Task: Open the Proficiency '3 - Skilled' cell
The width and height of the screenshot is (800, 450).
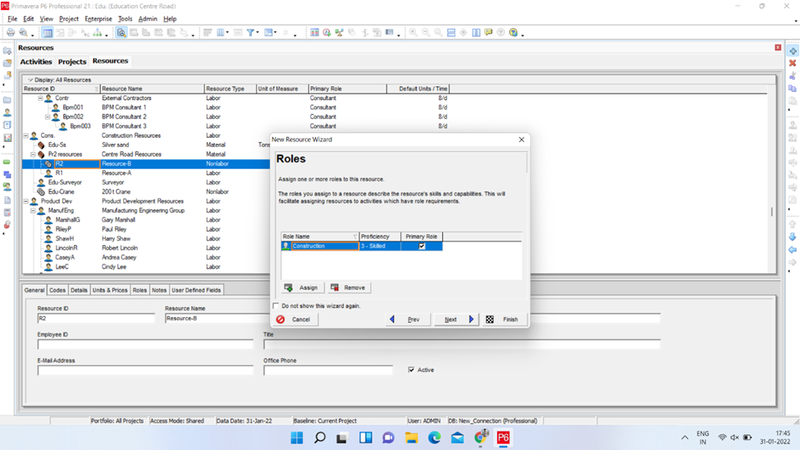Action: (x=380, y=246)
